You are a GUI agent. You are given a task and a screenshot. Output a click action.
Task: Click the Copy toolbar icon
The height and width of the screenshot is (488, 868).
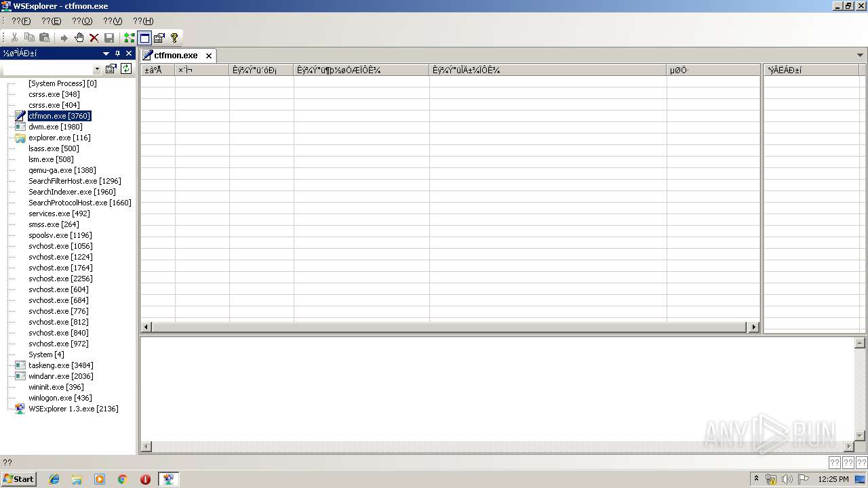[x=29, y=38]
